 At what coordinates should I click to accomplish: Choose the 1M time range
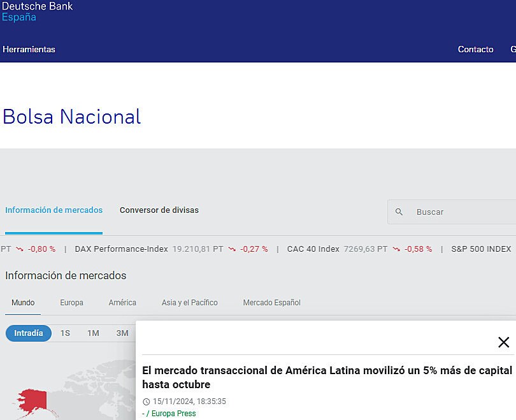click(93, 333)
